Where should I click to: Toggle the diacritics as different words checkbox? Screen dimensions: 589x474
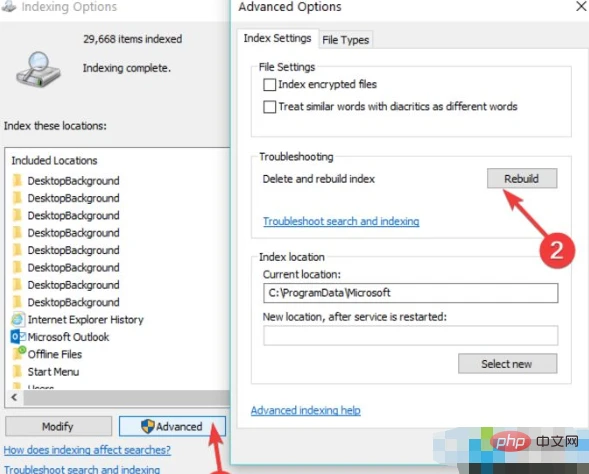pos(269,107)
